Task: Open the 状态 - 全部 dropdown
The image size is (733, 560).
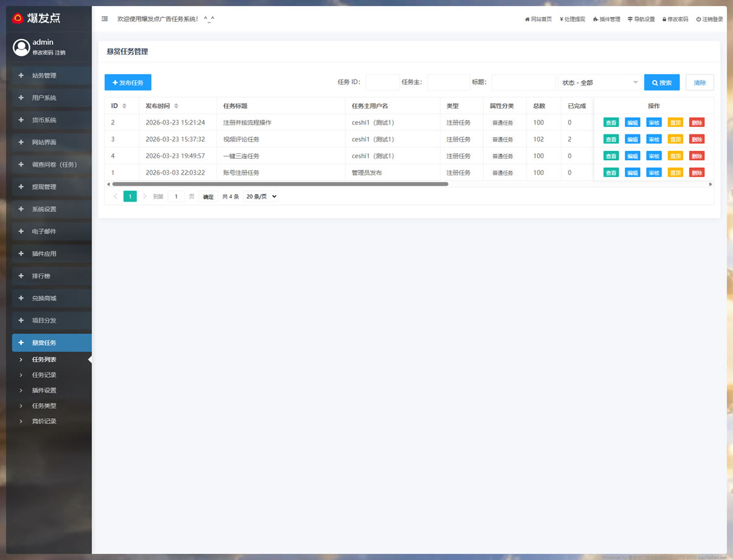Action: (599, 82)
